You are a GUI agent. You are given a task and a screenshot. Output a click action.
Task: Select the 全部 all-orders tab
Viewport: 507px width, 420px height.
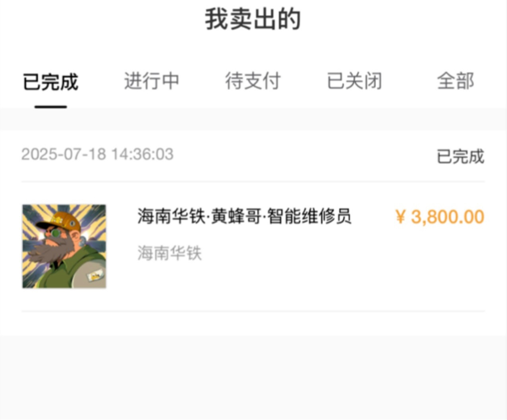[x=456, y=81]
